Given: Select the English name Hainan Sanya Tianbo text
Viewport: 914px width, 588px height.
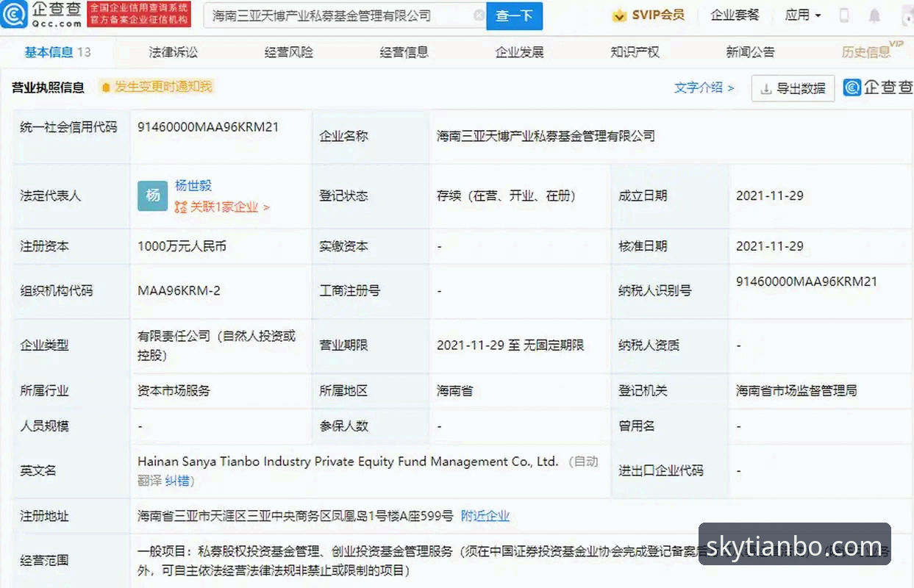Looking at the screenshot, I should point(348,462).
